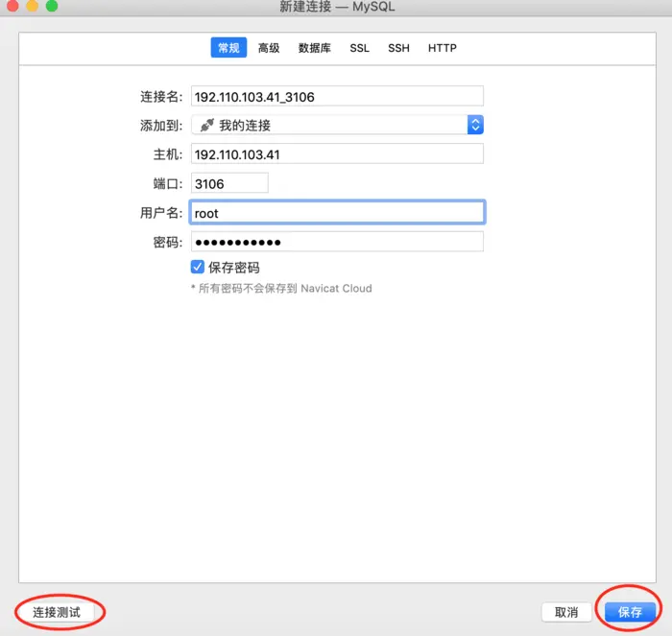Uncheck the 保存密码 checkbox

click(x=197, y=267)
